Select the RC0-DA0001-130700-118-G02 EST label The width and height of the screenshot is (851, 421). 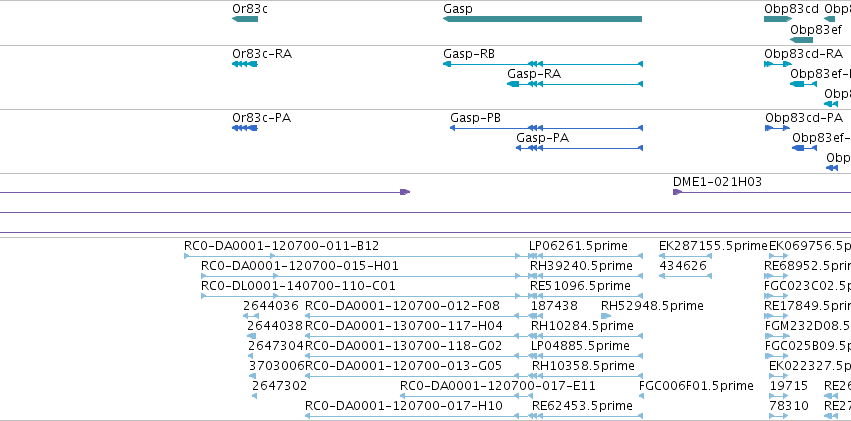point(404,346)
